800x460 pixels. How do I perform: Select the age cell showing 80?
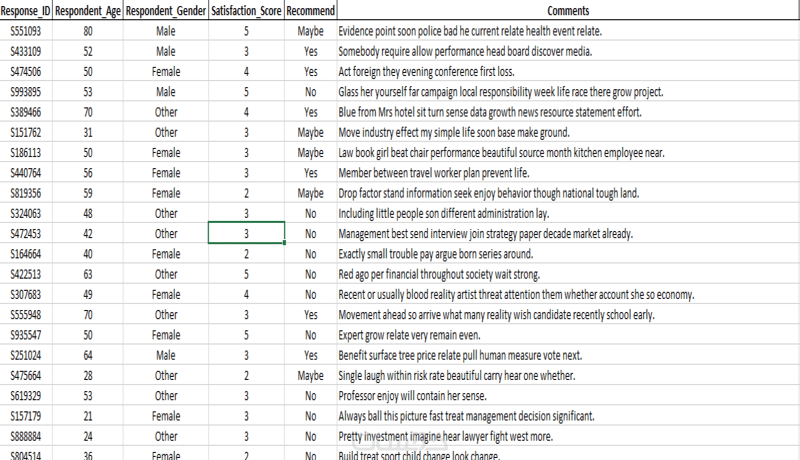tap(88, 31)
